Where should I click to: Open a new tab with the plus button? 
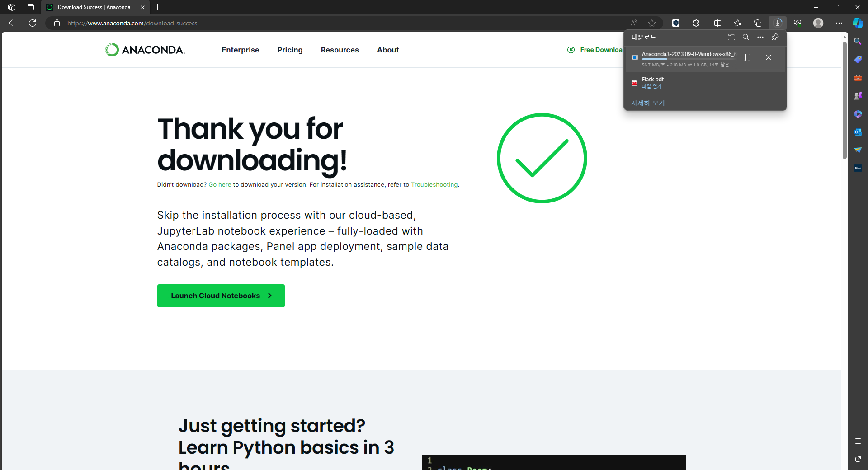click(x=158, y=7)
